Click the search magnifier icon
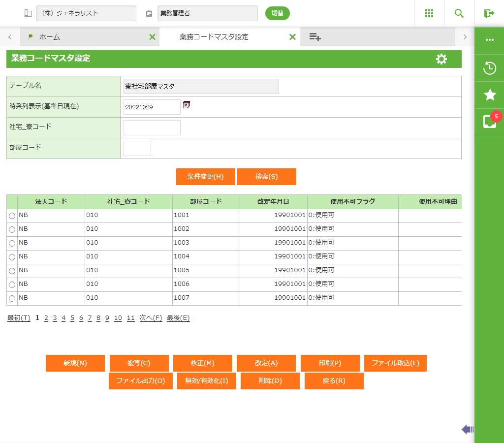Screen dimensions: 504x443 [x=459, y=13]
